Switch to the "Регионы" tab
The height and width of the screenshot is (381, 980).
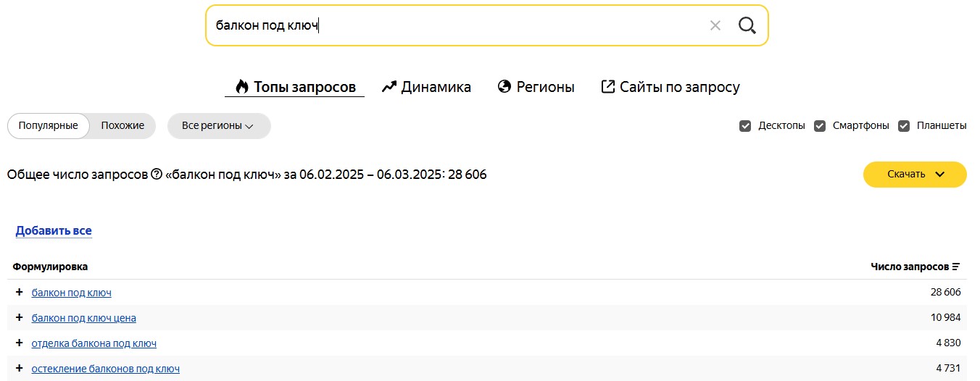[536, 88]
